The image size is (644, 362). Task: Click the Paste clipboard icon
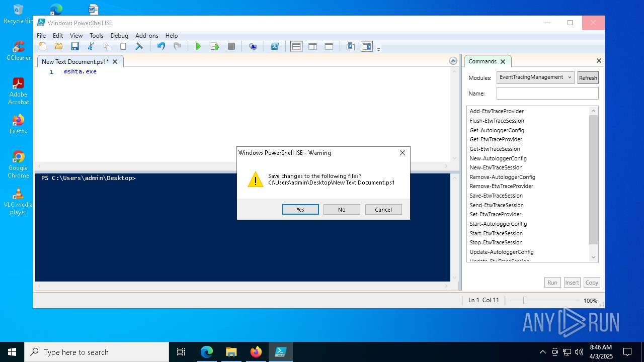pyautogui.click(x=123, y=46)
